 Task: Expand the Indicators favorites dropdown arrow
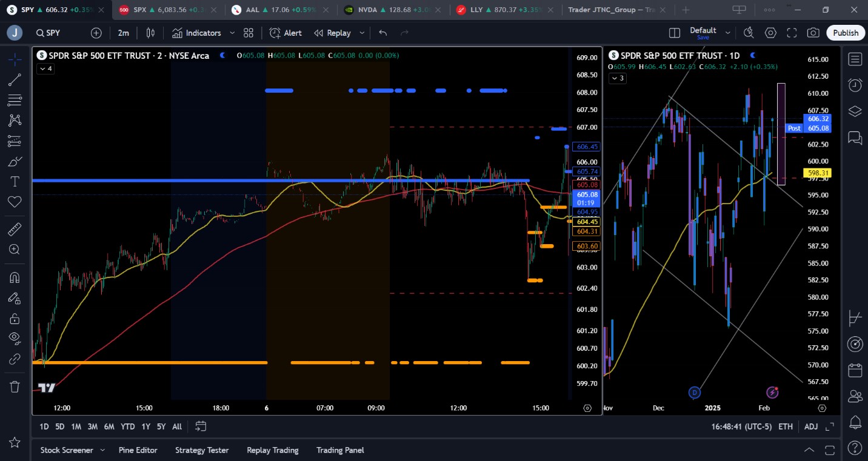tap(232, 33)
